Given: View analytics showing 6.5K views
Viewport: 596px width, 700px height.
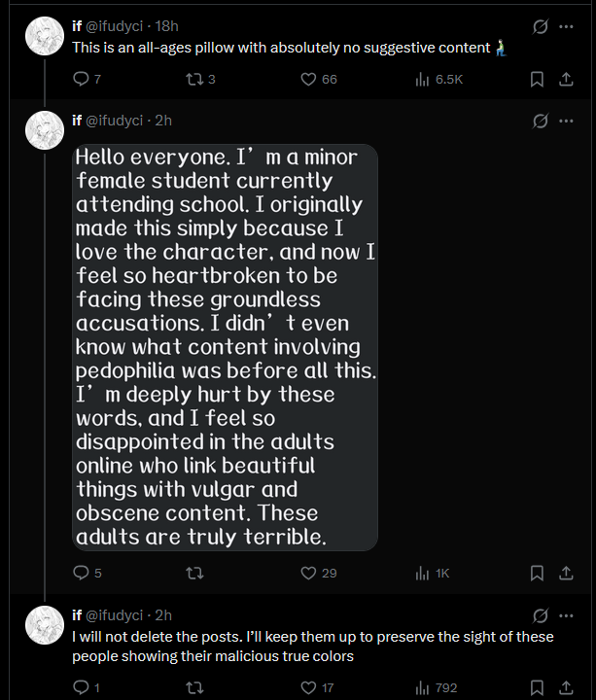Looking at the screenshot, I should (x=423, y=80).
